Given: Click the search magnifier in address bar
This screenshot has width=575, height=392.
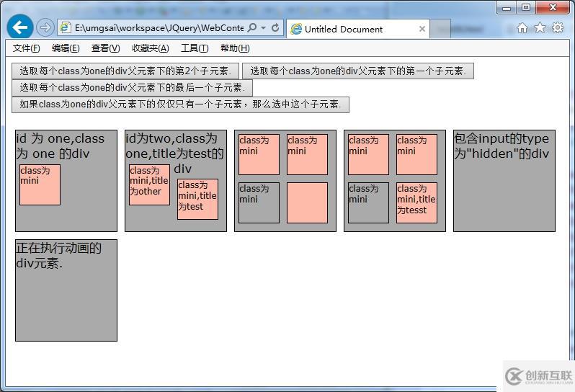Looking at the screenshot, I should tap(252, 27).
